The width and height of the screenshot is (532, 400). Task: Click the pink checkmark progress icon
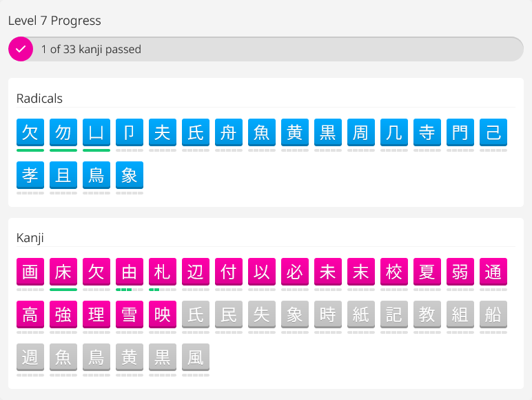[21, 49]
